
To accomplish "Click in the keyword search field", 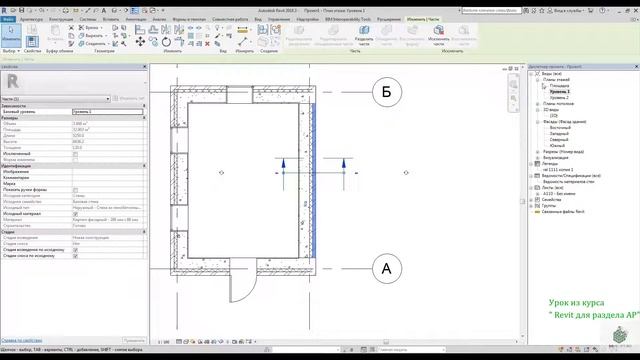I will point(491,11).
